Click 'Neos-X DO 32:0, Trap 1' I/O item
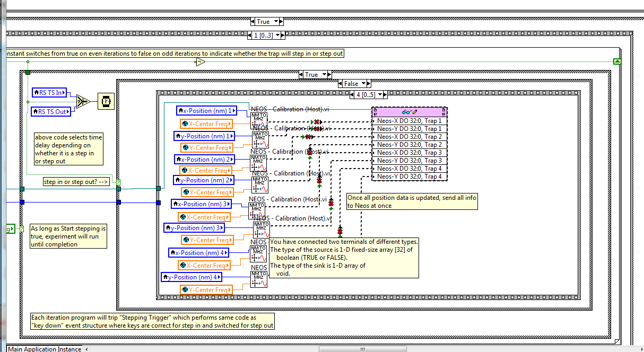Image resolution: width=644 pixels, height=352 pixels. pyautogui.click(x=409, y=121)
